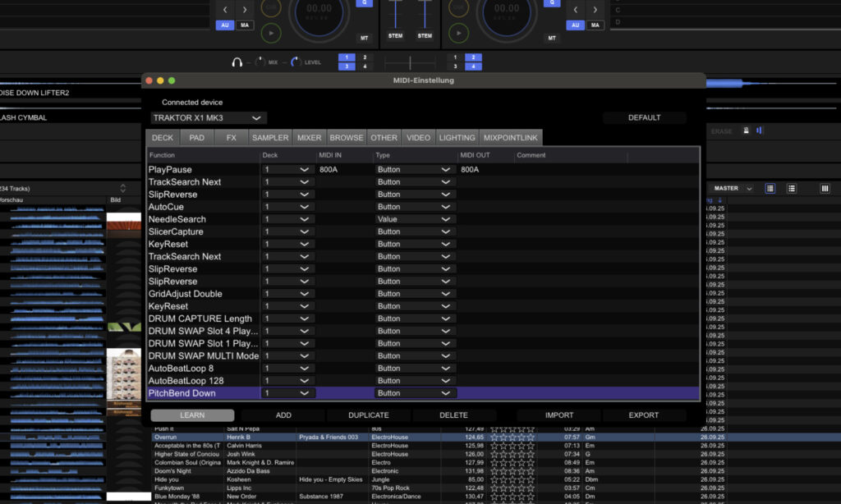Activate the LEARN button for MIDI mapping
The height and width of the screenshot is (504, 841).
[x=191, y=415]
